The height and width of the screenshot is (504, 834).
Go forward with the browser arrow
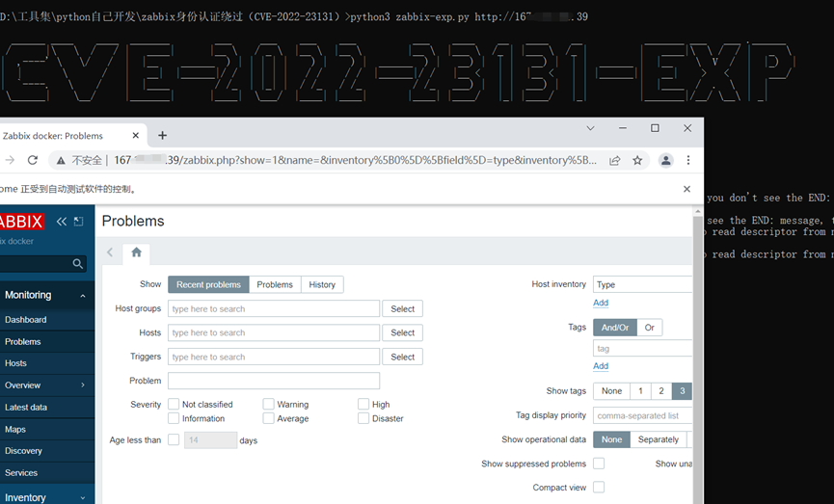tap(9, 160)
